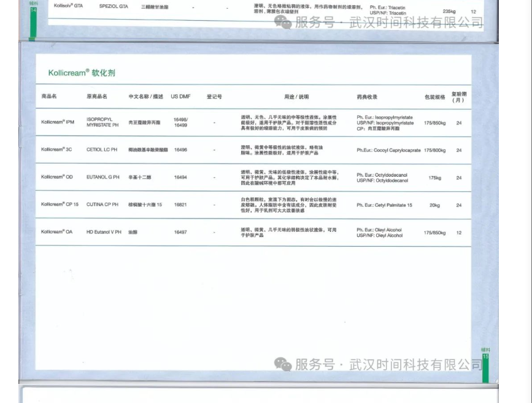Viewport: 532px width, 403px height.
Task: Select DMF number 16498/16499
Action: tap(180, 123)
